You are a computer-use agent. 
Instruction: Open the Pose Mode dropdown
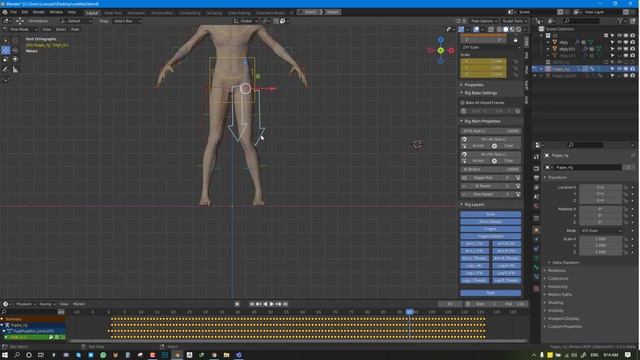pyautogui.click(x=20, y=29)
